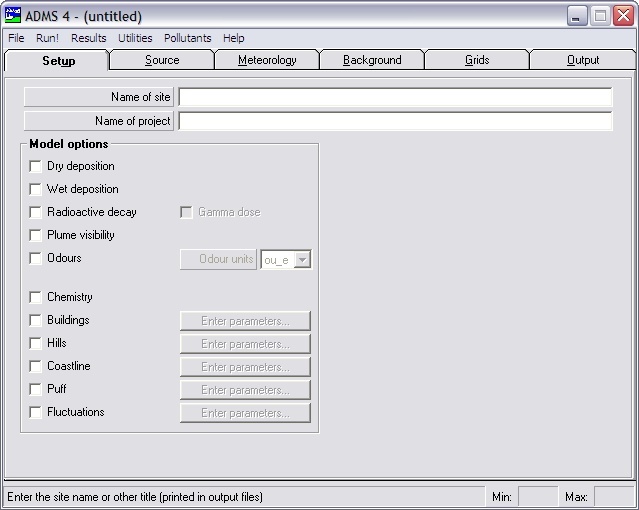Image resolution: width=639 pixels, height=510 pixels.
Task: Click the Name of site text field
Action: click(x=395, y=97)
